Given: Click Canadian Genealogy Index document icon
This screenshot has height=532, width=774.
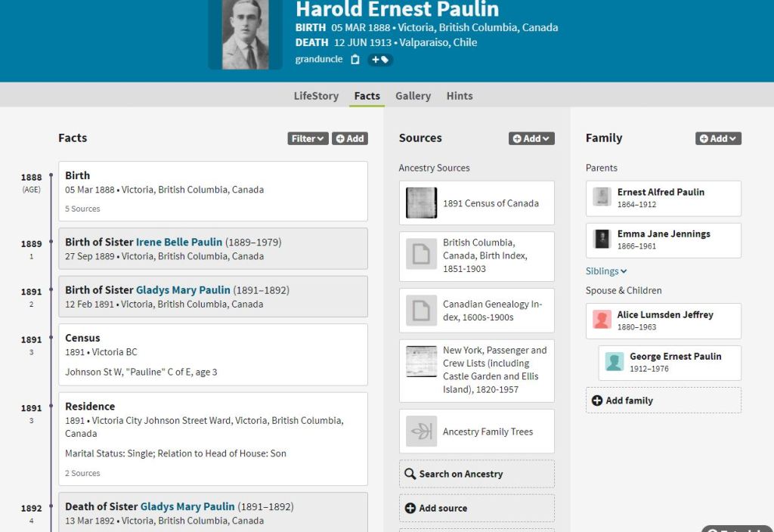Looking at the screenshot, I should pos(421,311).
